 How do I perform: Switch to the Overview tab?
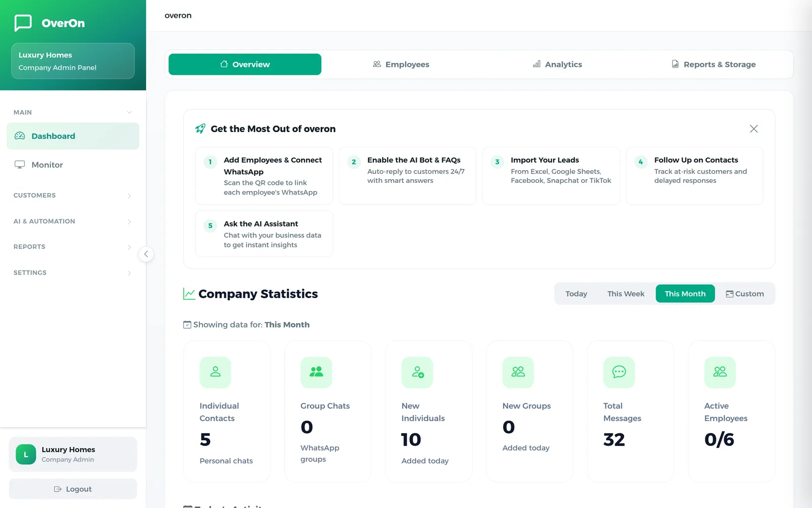click(245, 65)
